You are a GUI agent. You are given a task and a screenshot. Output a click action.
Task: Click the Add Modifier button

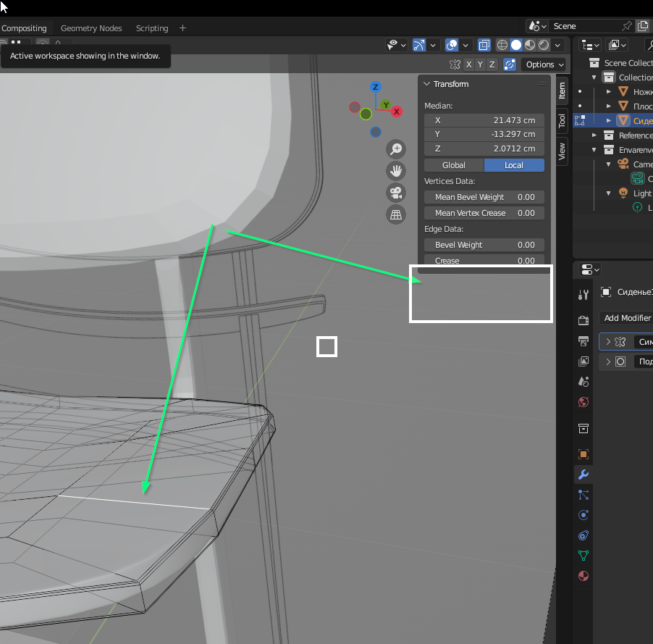click(627, 318)
